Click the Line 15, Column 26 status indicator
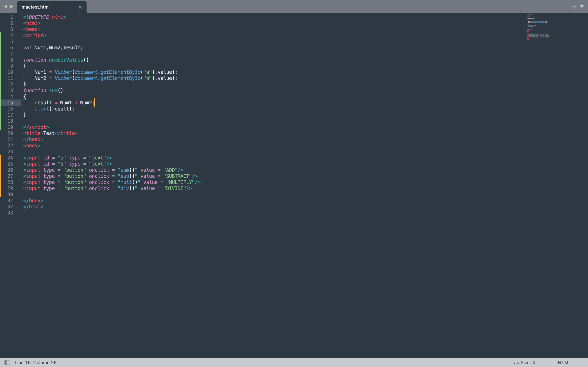The width and height of the screenshot is (588, 367). click(x=36, y=362)
